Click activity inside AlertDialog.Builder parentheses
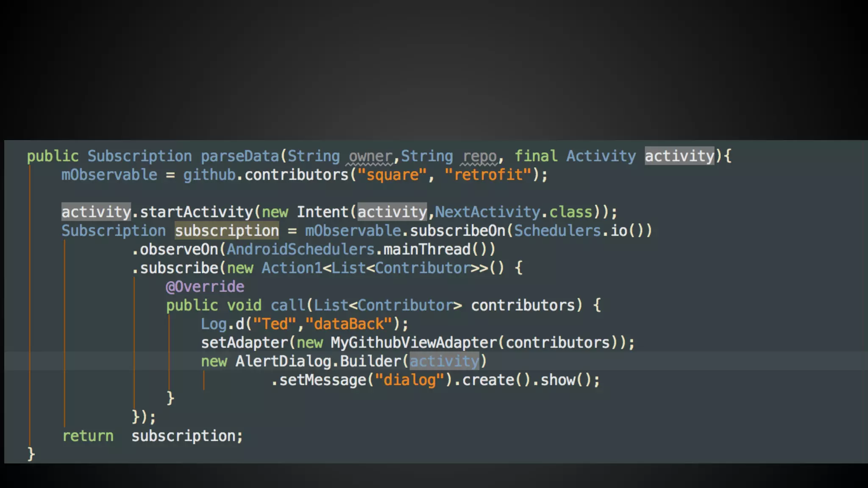Viewport: 868px width, 488px height. pyautogui.click(x=444, y=361)
